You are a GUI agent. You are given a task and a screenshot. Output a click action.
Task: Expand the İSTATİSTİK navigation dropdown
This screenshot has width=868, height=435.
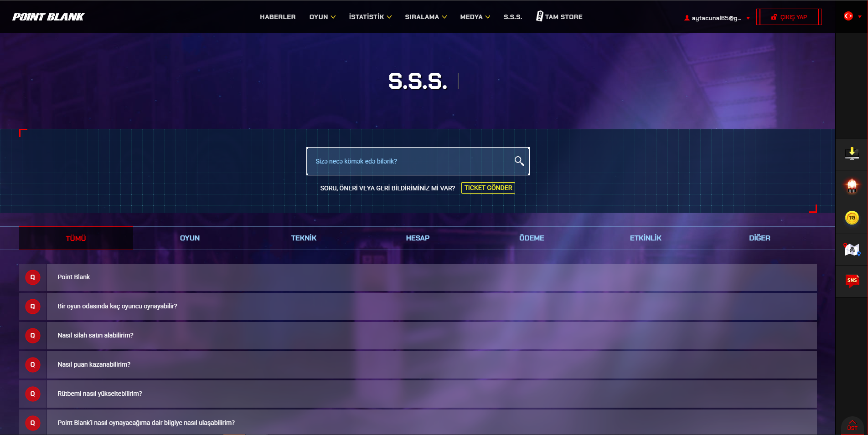(370, 17)
